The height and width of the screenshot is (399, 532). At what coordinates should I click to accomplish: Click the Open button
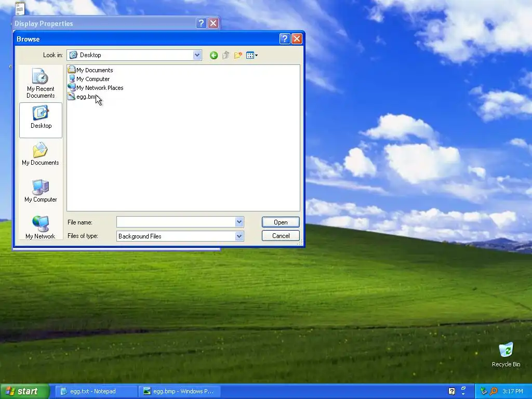click(281, 222)
